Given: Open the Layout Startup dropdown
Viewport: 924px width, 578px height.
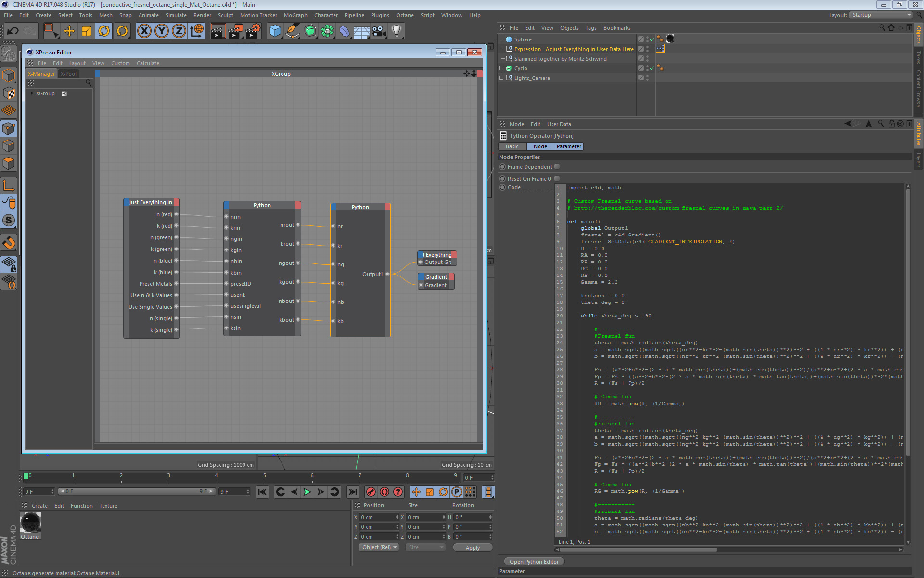Looking at the screenshot, I should click(881, 15).
